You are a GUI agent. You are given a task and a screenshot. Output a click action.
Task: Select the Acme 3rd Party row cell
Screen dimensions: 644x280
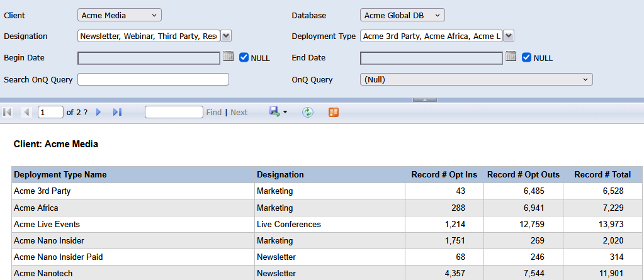point(133,191)
